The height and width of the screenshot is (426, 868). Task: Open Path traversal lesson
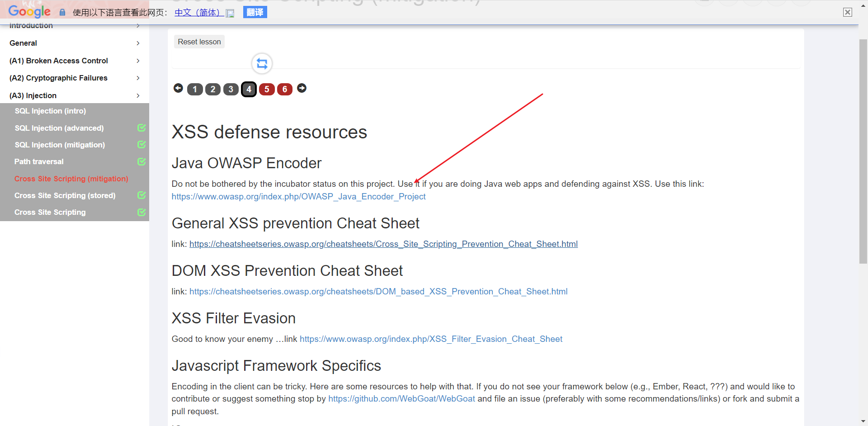tap(39, 161)
